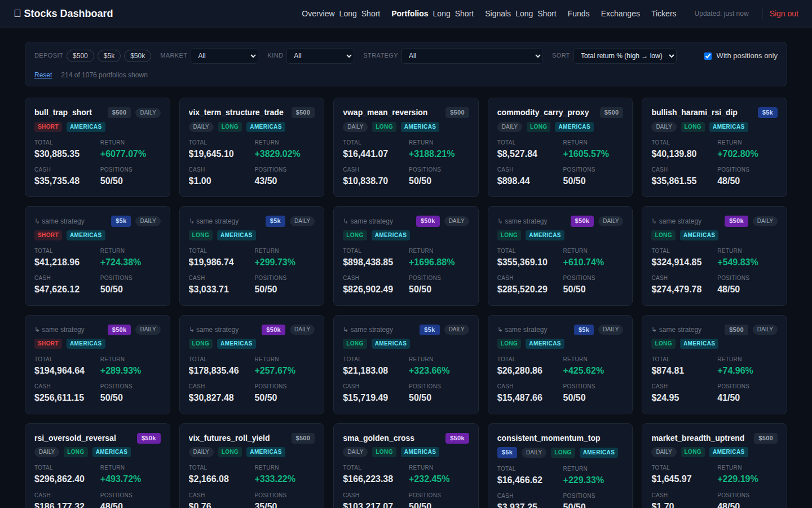Uncheck With positions only checkbox
Viewport: 812px width, 508px height.
click(708, 56)
